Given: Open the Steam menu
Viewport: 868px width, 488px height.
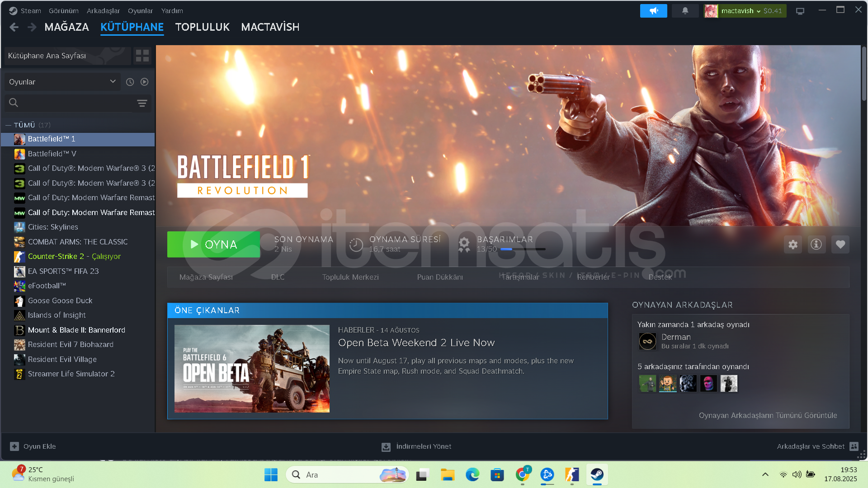Looking at the screenshot, I should pos(31,11).
